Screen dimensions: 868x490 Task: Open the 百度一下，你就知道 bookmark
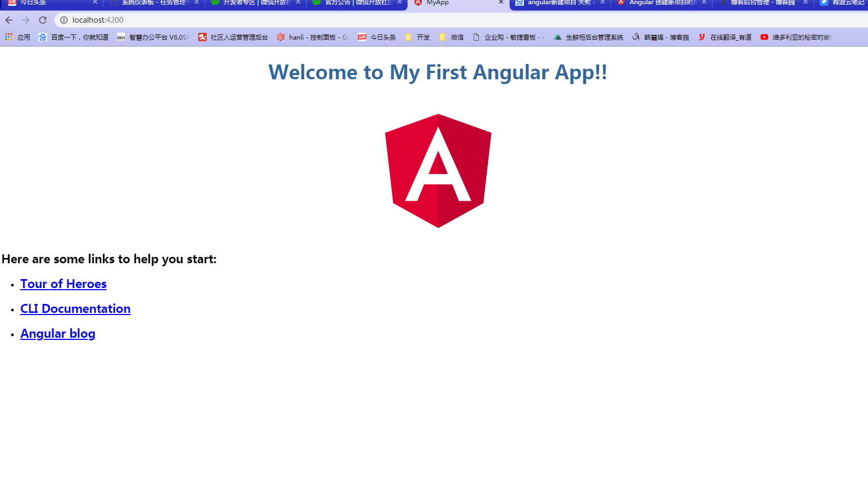[73, 37]
